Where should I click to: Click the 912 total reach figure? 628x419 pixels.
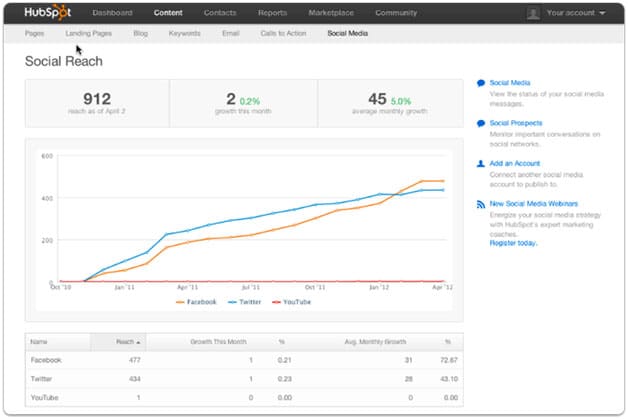97,99
